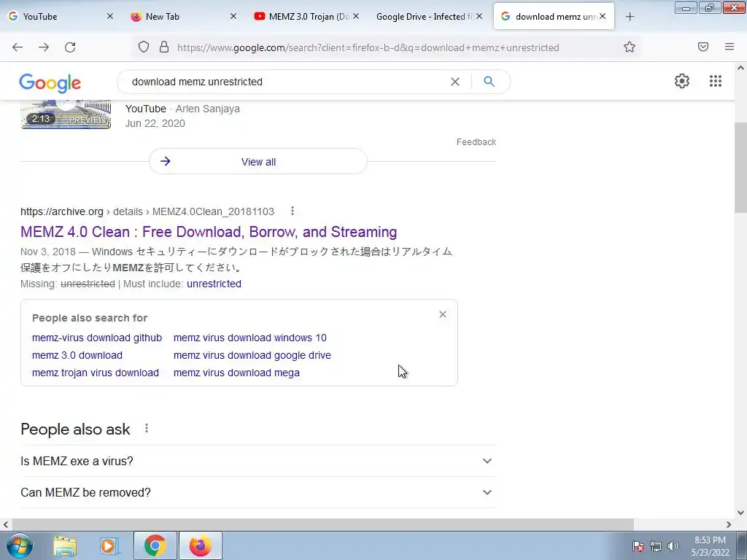This screenshot has width=747, height=560.
Task: Open more options for archive.org result
Action: pos(292,211)
